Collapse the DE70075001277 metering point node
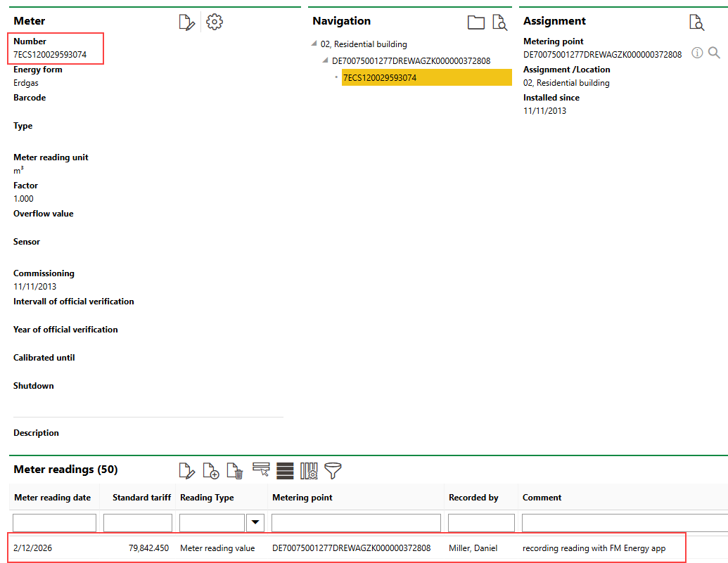Screen dimensions: 728x563 325,61
